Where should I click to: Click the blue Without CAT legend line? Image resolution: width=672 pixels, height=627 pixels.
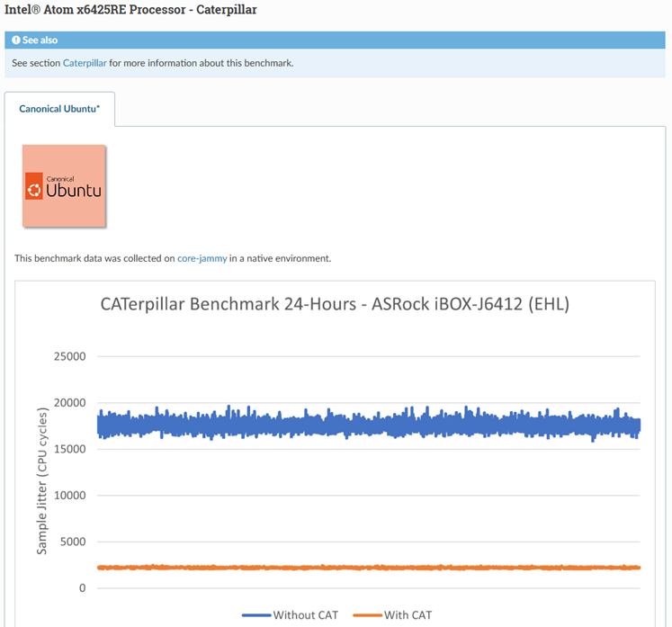(256, 615)
